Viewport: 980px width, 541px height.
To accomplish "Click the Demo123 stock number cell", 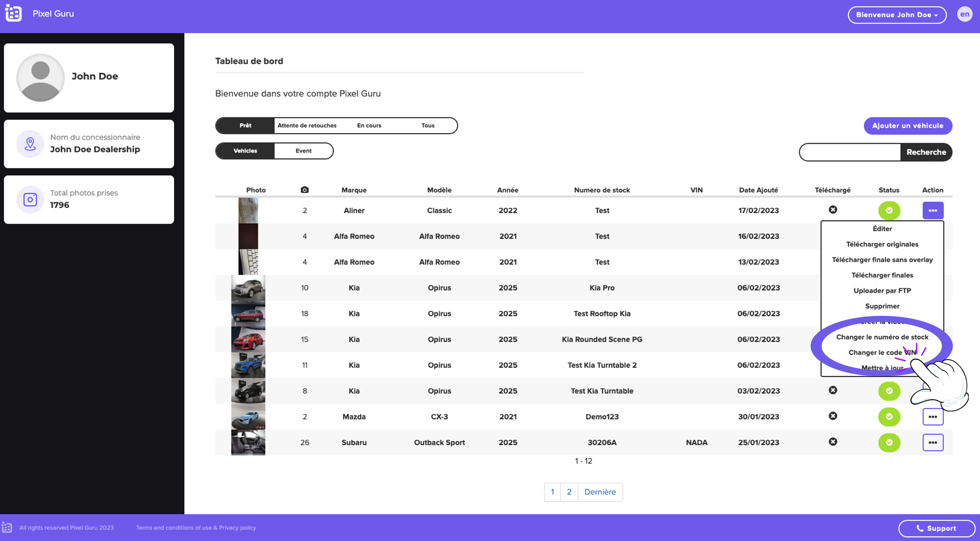I will click(602, 417).
